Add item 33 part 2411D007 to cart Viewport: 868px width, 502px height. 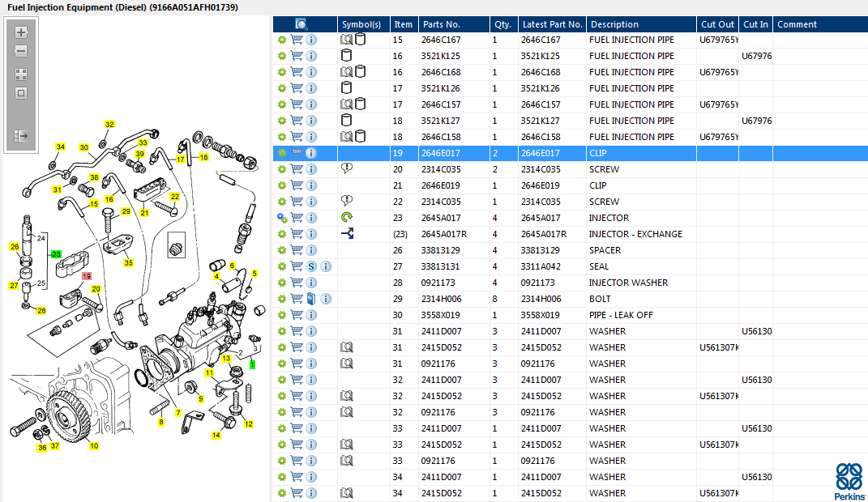[297, 428]
